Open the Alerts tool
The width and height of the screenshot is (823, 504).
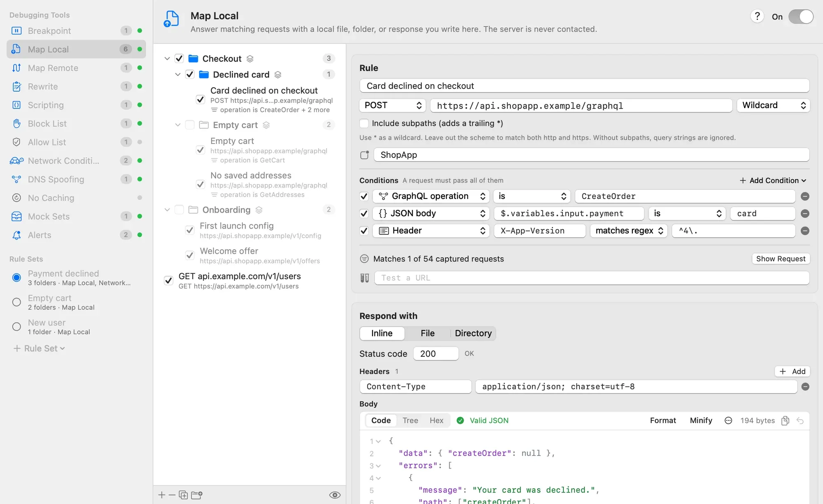pyautogui.click(x=76, y=235)
